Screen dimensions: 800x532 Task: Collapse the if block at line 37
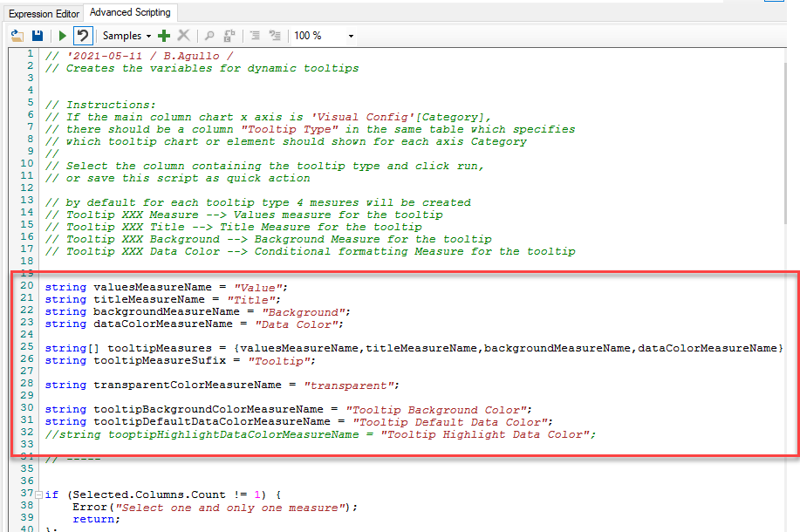pyautogui.click(x=39, y=495)
